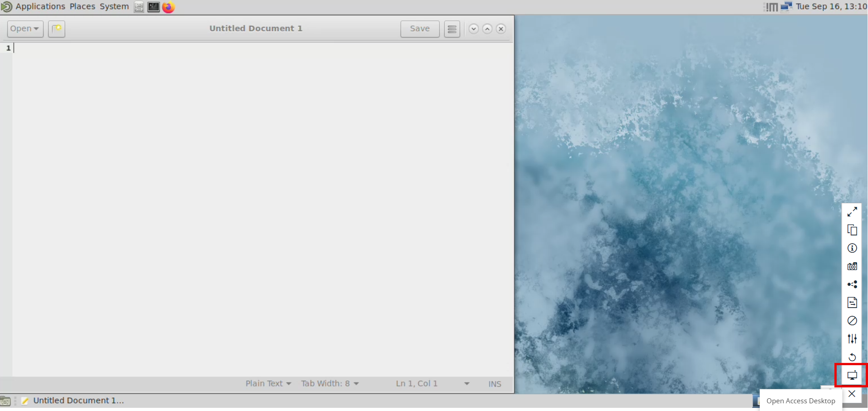The image size is (868, 411).
Task: Click the Ln 1, Col 1 status text
Action: 417,384
